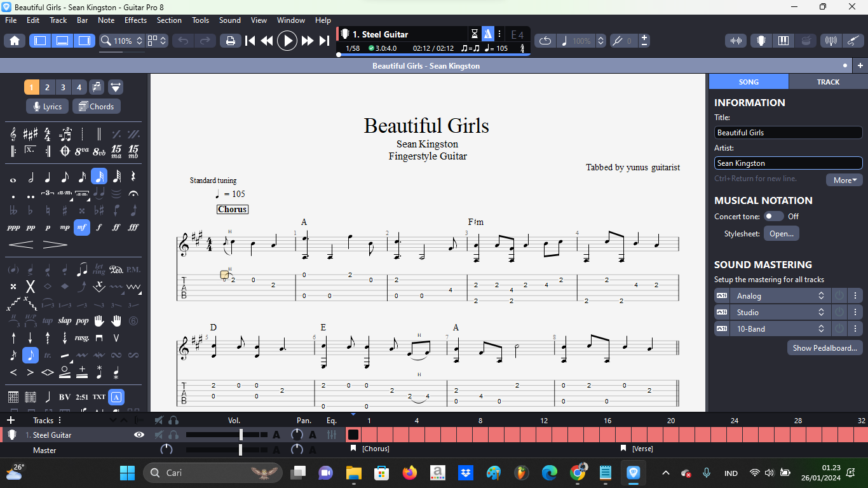The width and height of the screenshot is (868, 488).
Task: Open the Lyrics editor
Action: (47, 107)
